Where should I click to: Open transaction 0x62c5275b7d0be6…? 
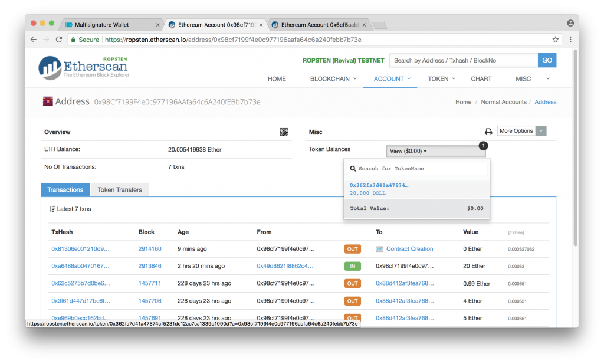[80, 283]
